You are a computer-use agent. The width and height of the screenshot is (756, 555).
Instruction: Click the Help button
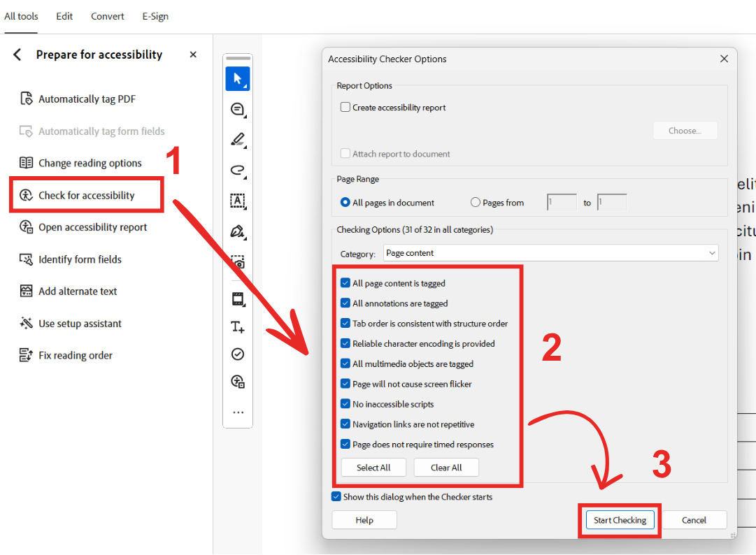tap(364, 520)
